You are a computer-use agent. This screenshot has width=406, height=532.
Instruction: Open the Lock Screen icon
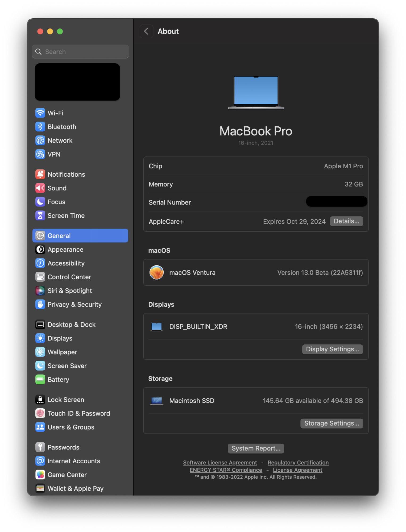(40, 400)
